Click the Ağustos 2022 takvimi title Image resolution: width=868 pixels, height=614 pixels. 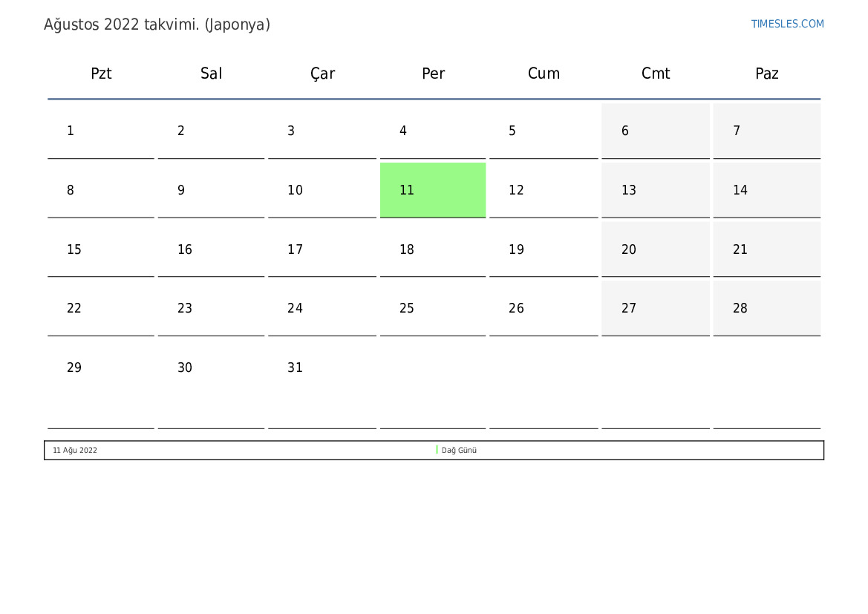pyautogui.click(x=157, y=25)
